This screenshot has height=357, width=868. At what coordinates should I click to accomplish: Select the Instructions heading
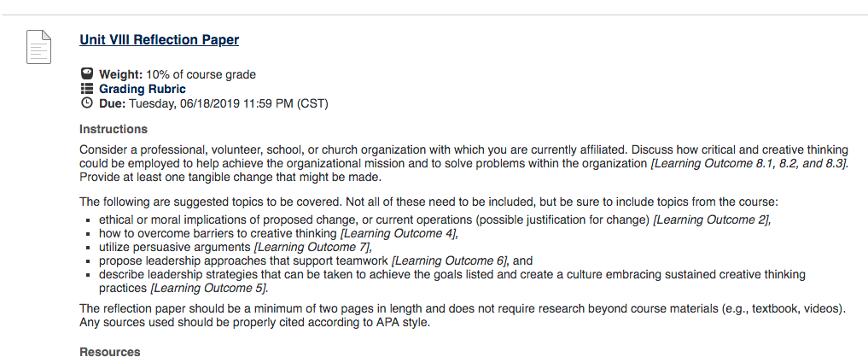(114, 129)
